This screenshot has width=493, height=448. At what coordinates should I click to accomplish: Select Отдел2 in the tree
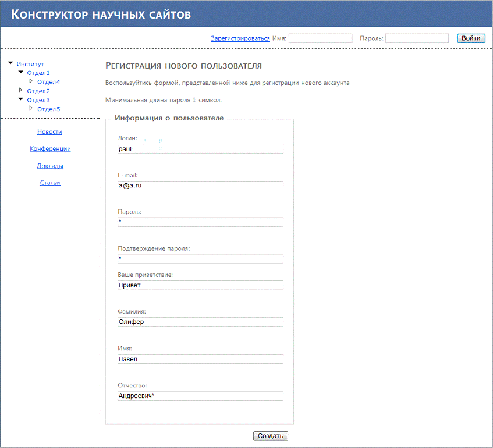(38, 91)
